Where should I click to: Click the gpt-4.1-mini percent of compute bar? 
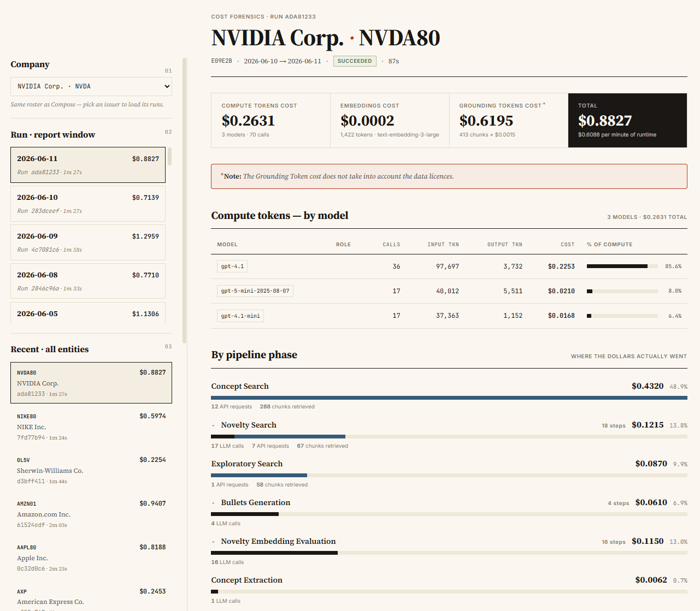pyautogui.click(x=622, y=316)
